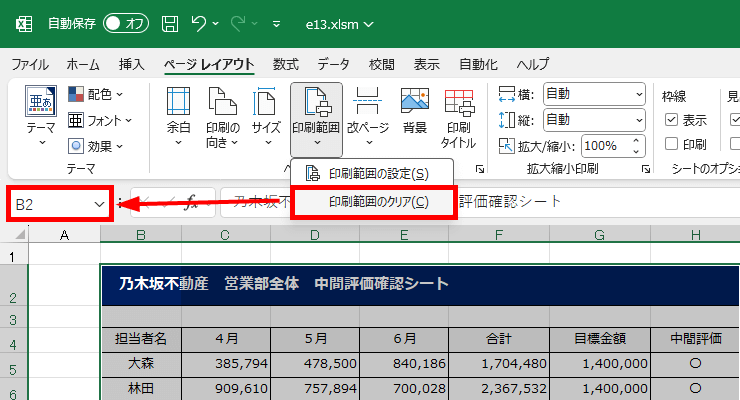Screen dimensions: 740x400
Task: Open the フォント theme fonts dropdown
Action: click(x=100, y=121)
